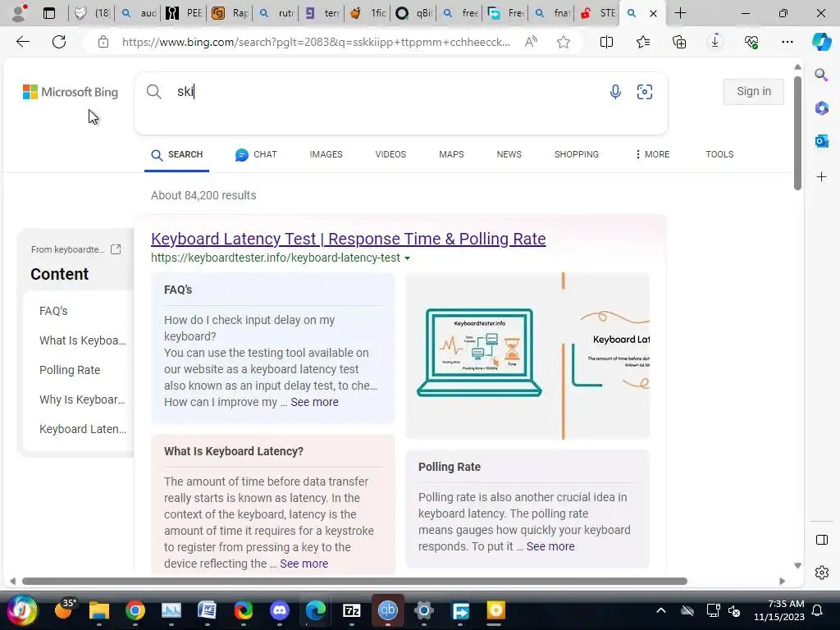Switch to the News tab
This screenshot has height=630, width=840.
[509, 154]
